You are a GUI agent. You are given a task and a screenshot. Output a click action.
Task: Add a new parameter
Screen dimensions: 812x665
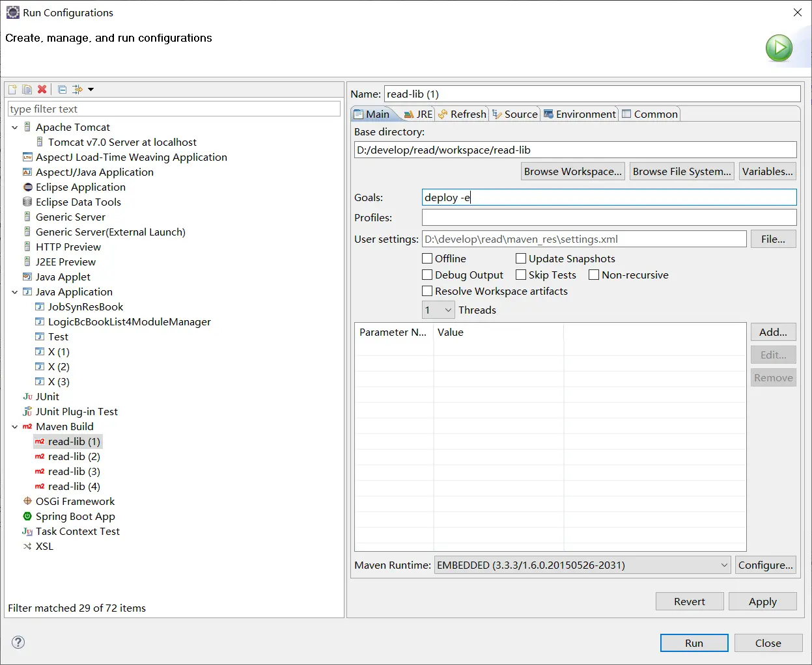pos(774,332)
